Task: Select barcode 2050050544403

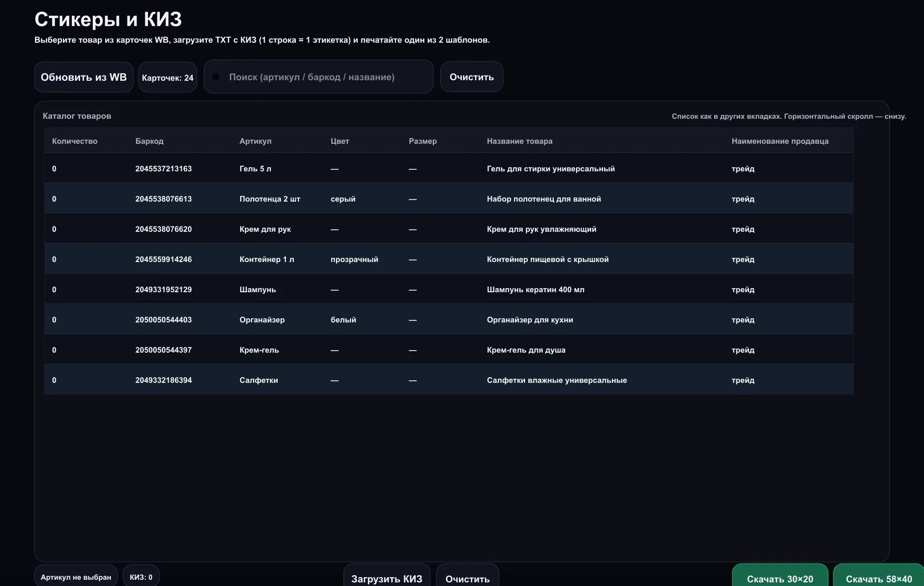Action: click(x=164, y=320)
